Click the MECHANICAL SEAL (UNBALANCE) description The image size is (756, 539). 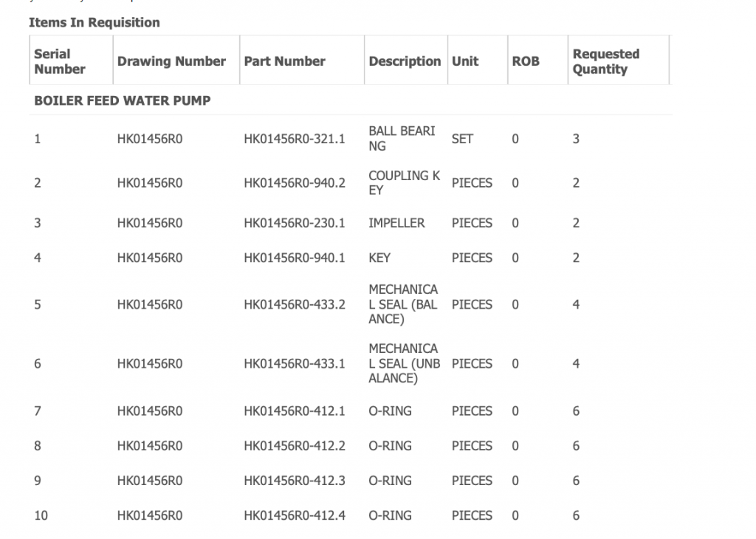[x=404, y=363]
